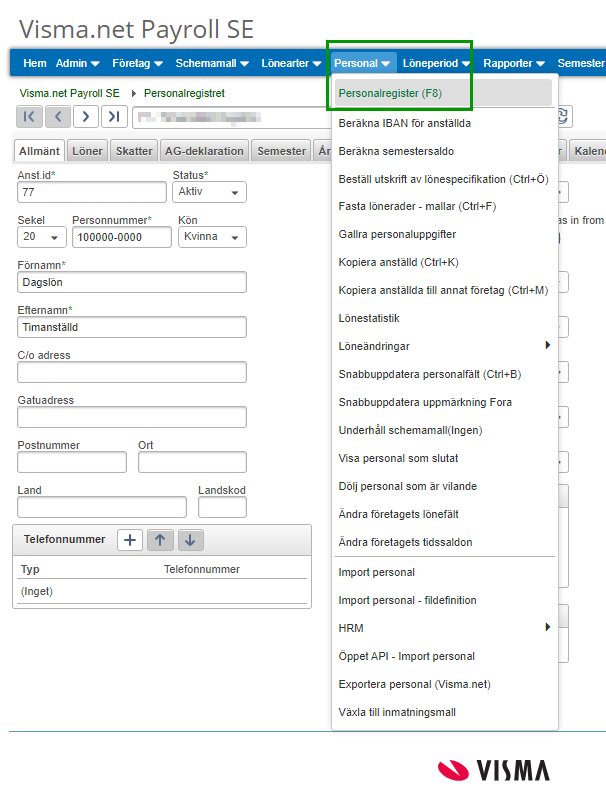The height and width of the screenshot is (799, 606).
Task: Click the Land input field
Action: click(x=102, y=507)
